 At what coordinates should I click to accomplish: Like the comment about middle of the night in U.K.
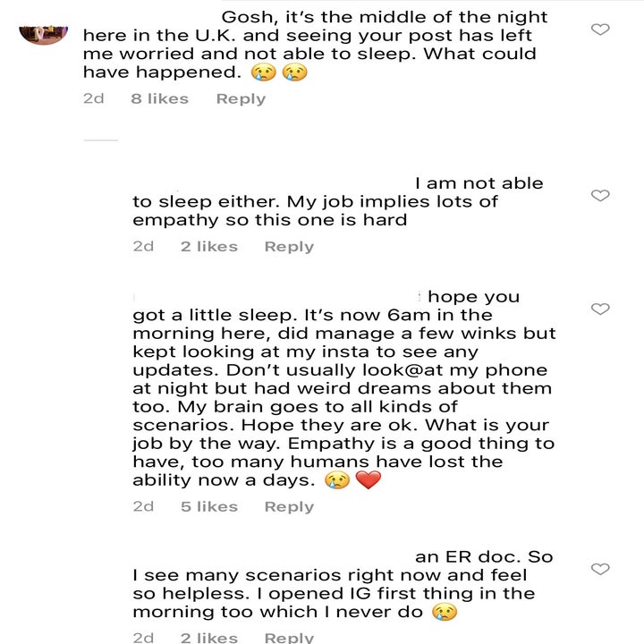(x=601, y=30)
